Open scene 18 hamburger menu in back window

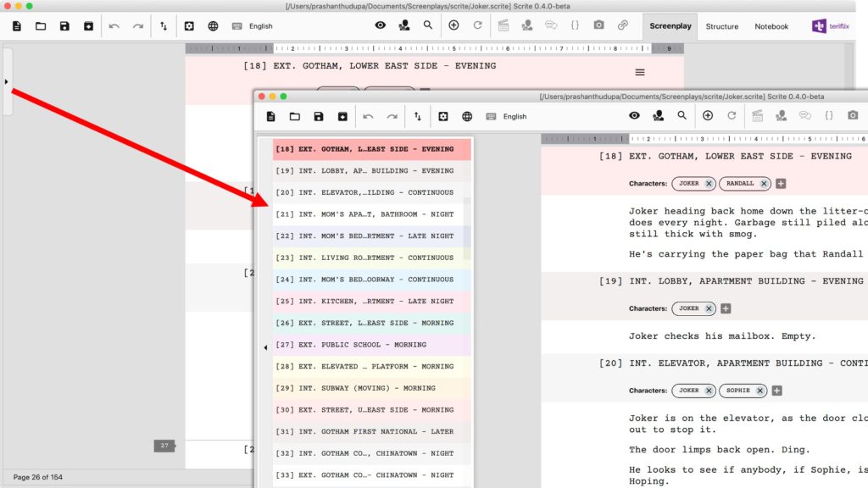coord(640,73)
